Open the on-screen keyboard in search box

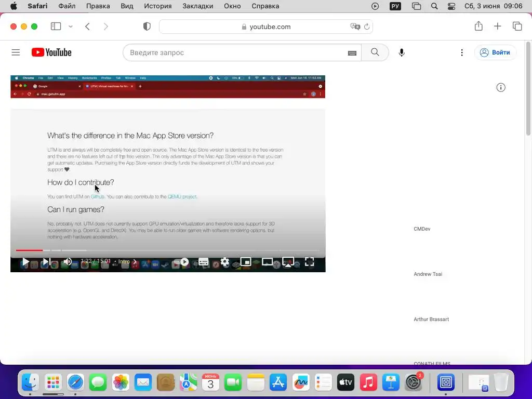point(352,53)
